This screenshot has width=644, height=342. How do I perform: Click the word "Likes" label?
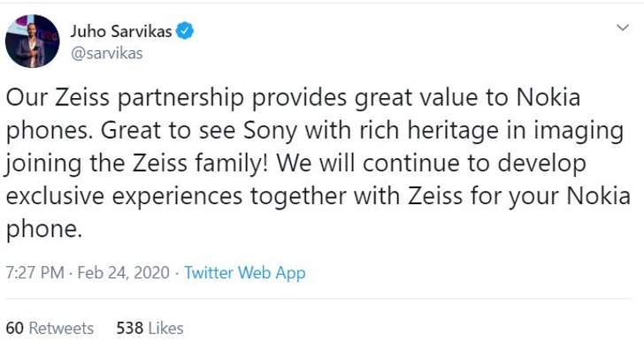166,328
